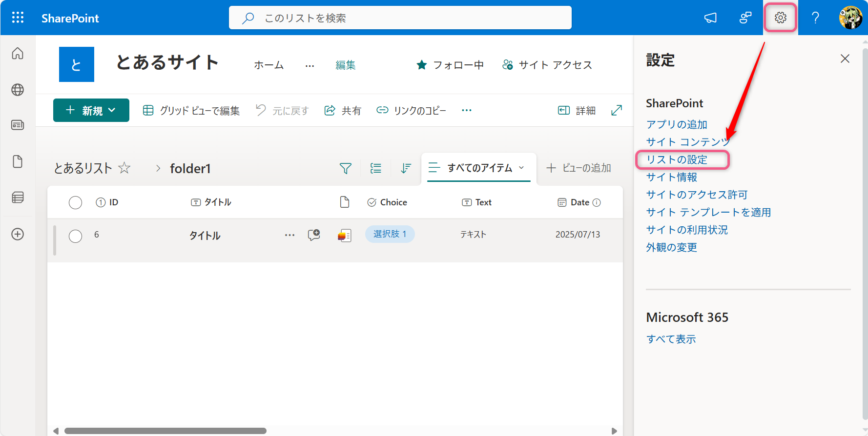Click アプリの追加 link
868x436 pixels.
click(x=677, y=124)
